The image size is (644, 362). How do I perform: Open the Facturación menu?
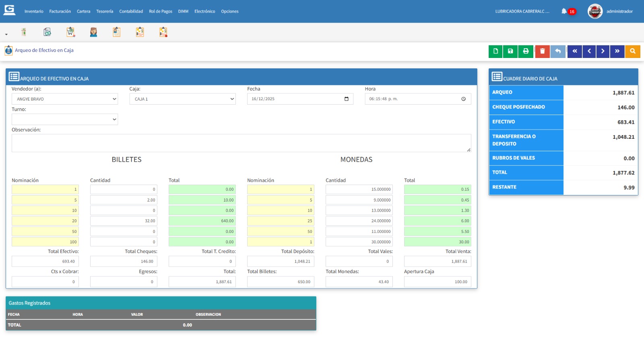coord(60,11)
